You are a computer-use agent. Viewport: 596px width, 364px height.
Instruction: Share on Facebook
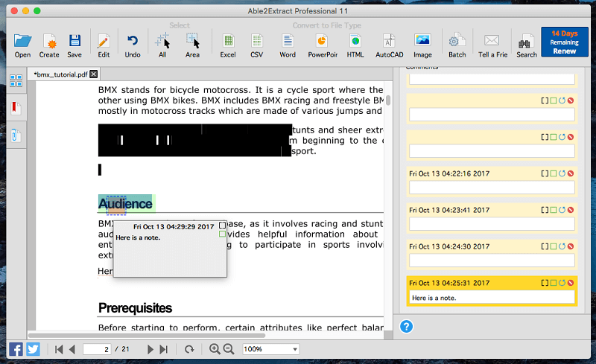coord(16,349)
